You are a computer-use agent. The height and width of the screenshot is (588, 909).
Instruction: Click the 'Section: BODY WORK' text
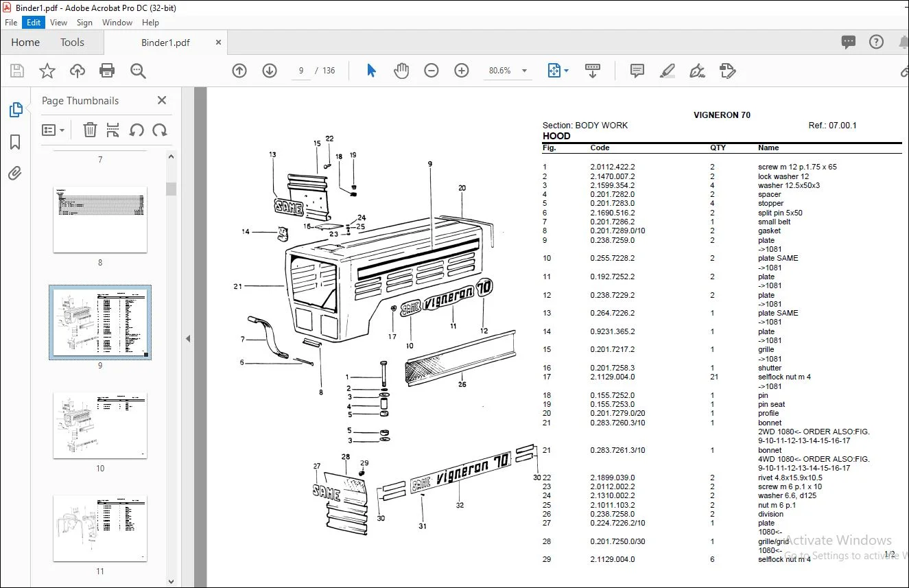coord(585,126)
